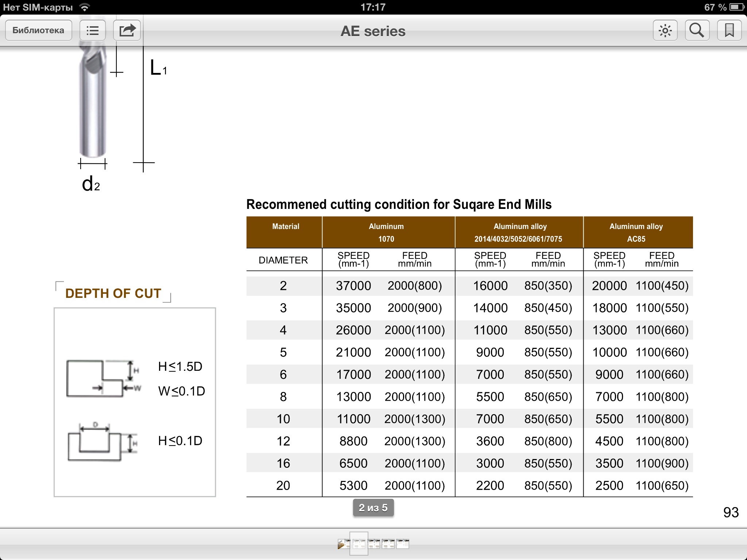Tap the end mill tool illustration
The image size is (747, 560).
tap(93, 106)
